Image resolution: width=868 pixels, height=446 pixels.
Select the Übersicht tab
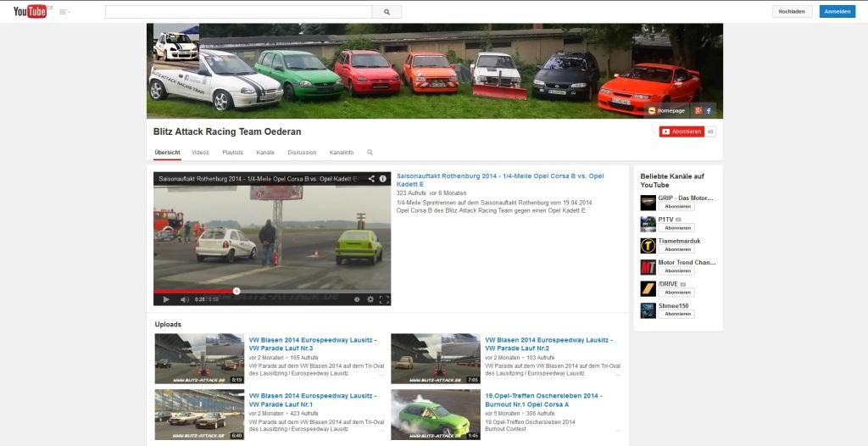coord(167,153)
